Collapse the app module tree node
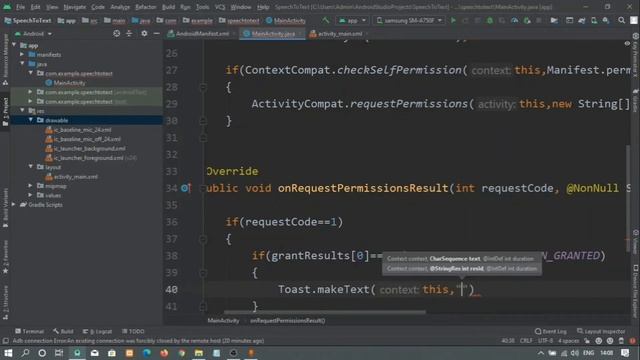Viewport: 640px width, 360px height. coord(15,45)
